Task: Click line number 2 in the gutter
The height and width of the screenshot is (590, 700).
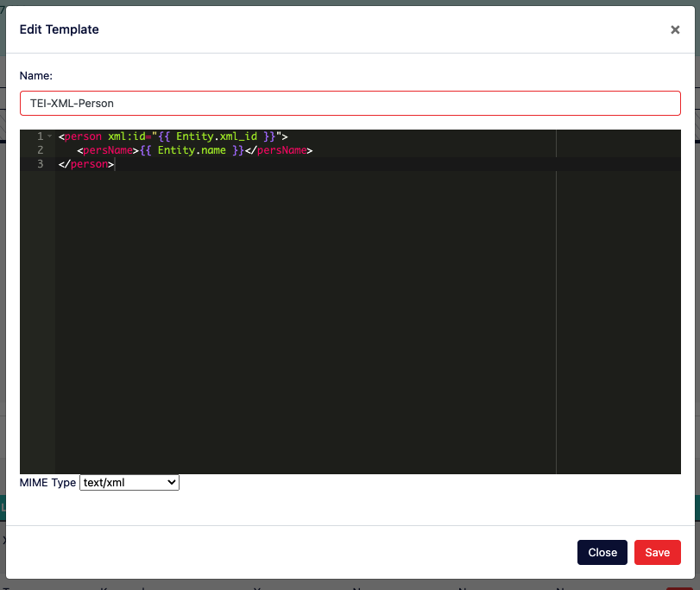Action: [x=41, y=150]
